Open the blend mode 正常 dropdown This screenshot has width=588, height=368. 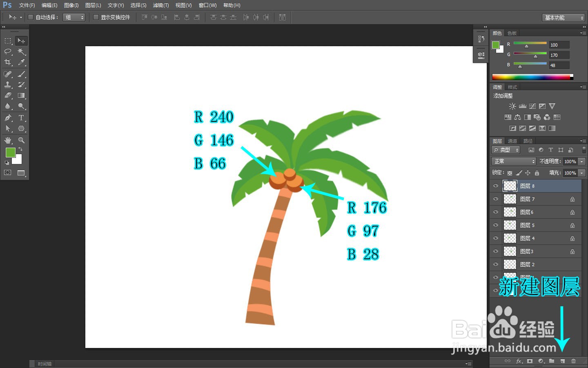(514, 162)
